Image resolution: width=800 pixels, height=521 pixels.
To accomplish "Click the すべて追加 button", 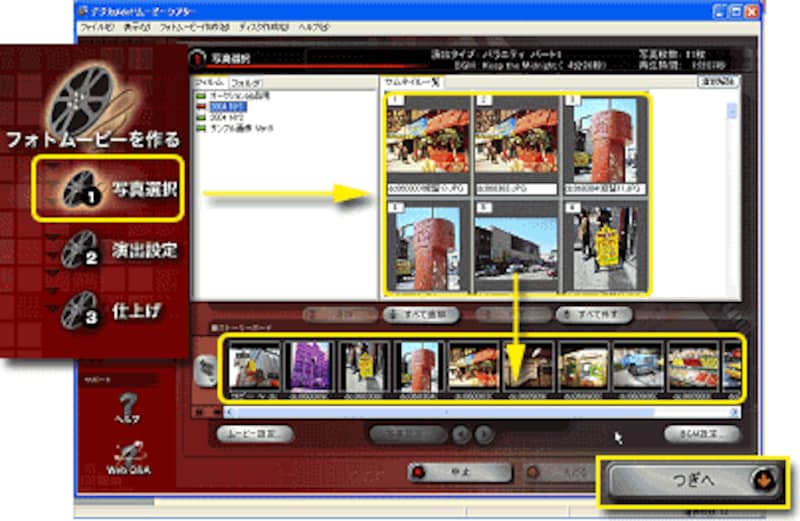I will (421, 315).
